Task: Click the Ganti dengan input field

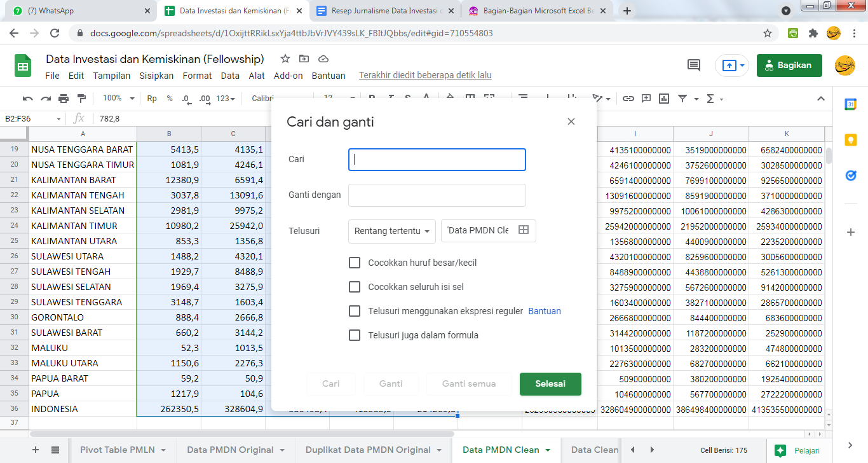Action: [x=437, y=195]
